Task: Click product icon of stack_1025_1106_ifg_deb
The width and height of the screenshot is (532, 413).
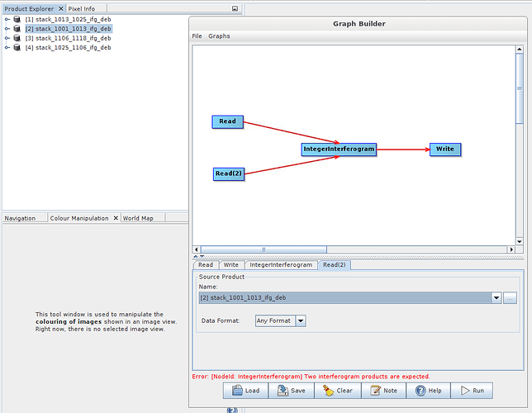Action: (x=17, y=48)
